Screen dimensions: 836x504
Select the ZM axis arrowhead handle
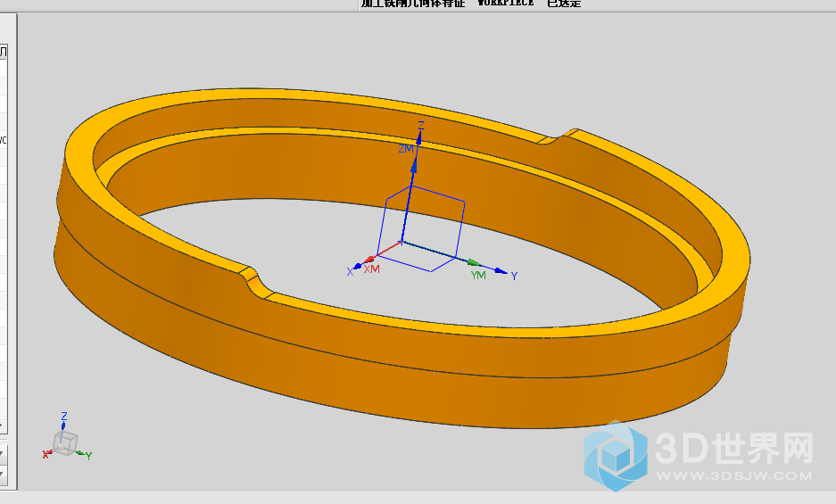point(414,165)
